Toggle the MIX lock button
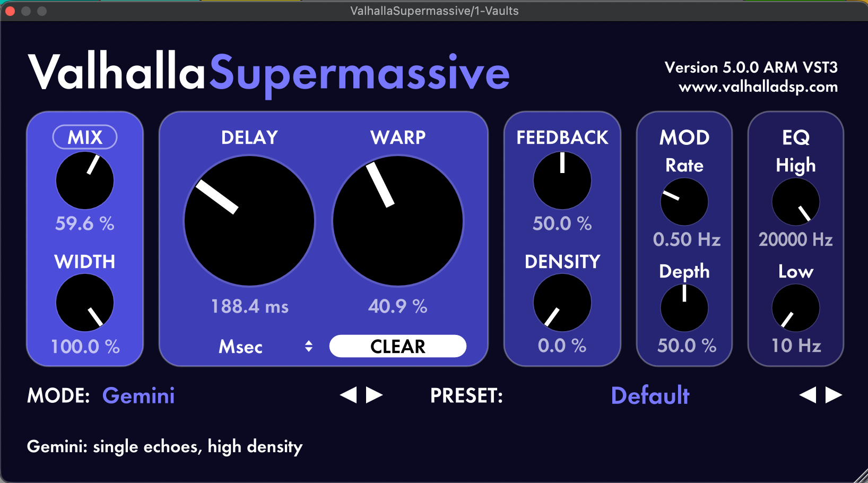This screenshot has height=483, width=868. point(85,137)
